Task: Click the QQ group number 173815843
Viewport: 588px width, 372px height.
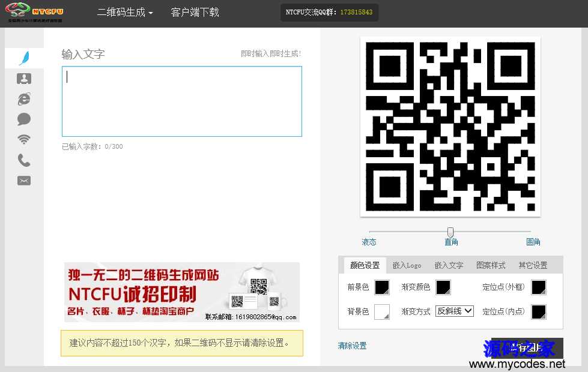Action: pos(356,12)
